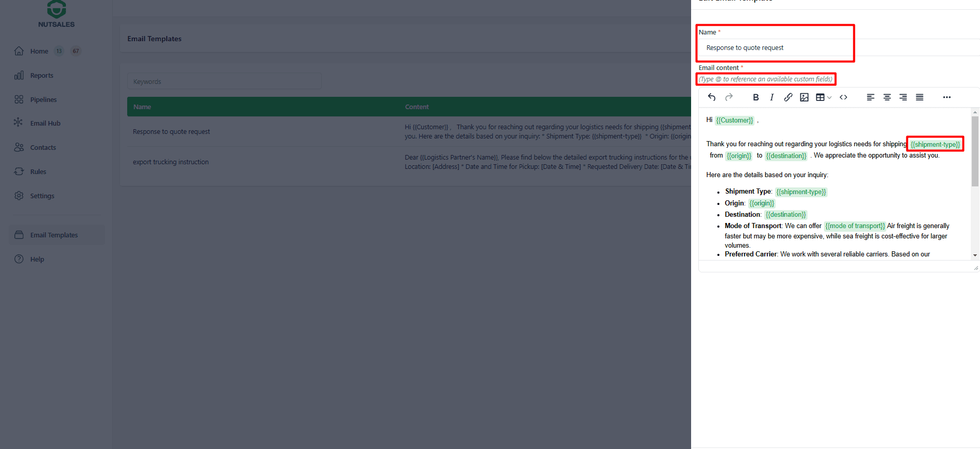The image size is (980, 449).
Task: Open the Email Hub icon
Action: [x=19, y=123]
